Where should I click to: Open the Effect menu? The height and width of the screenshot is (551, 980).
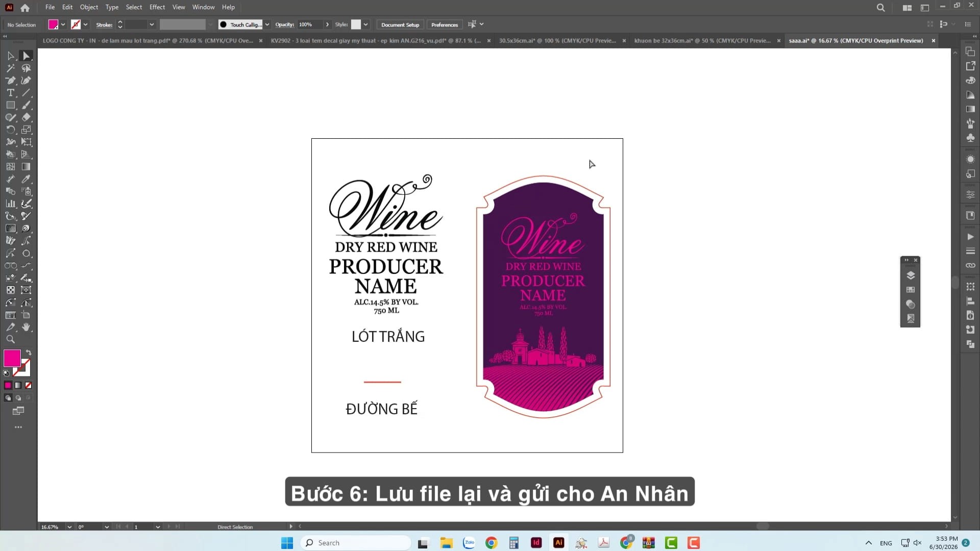tap(157, 7)
